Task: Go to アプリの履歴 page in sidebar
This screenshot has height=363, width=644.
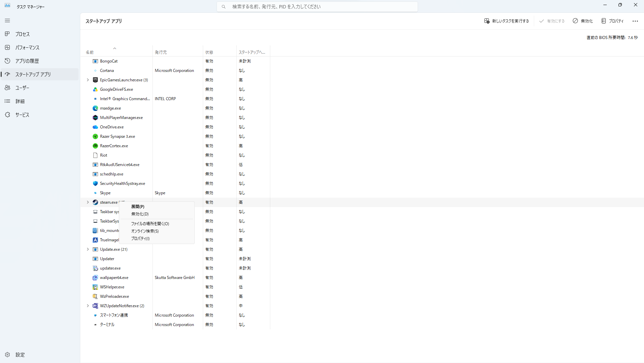Action: pyautogui.click(x=40, y=61)
